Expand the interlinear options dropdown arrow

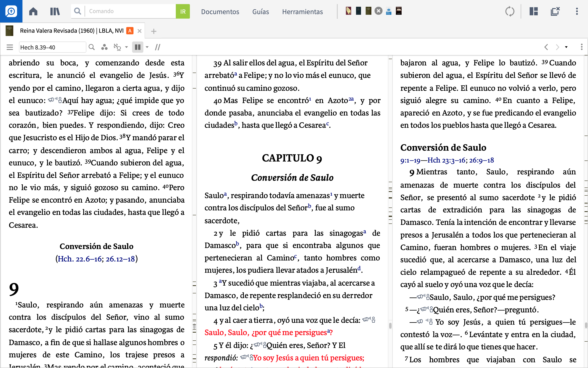tap(126, 47)
